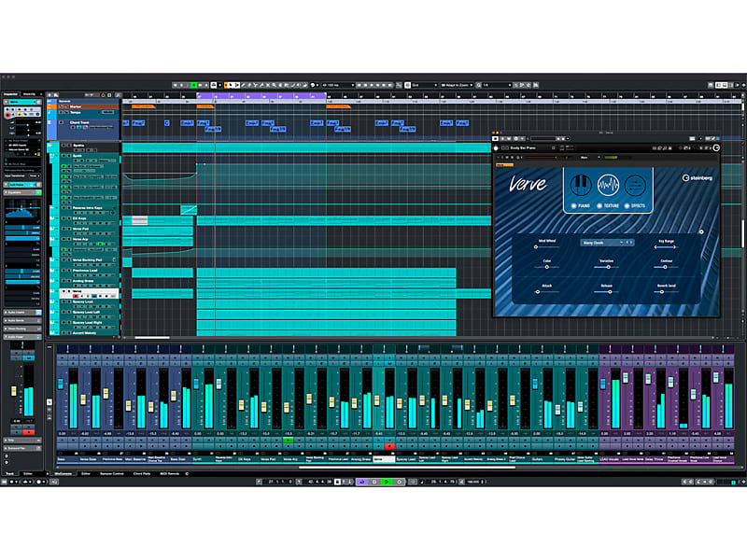The image size is (747, 560).
Task: Open the color palette tool in toolbar
Action: 314,85
